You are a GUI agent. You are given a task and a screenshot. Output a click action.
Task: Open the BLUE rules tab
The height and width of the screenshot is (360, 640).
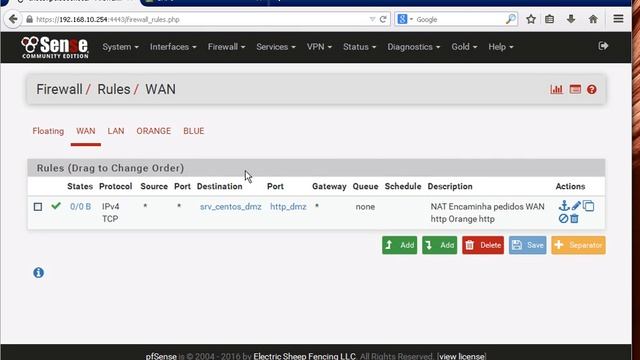pos(193,131)
